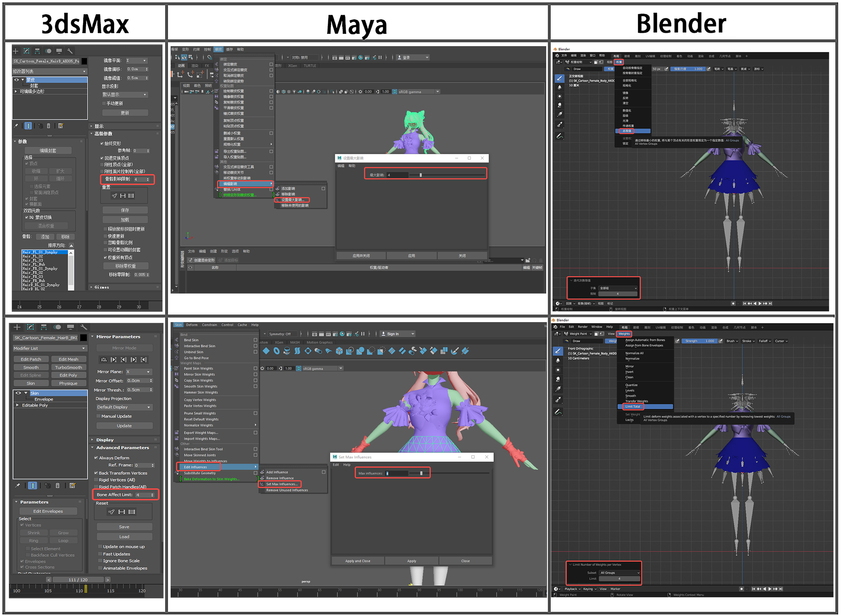Viewport: 842px width, 616px height.
Task: Click pause icon left of Sign In
Action: tap(363, 334)
